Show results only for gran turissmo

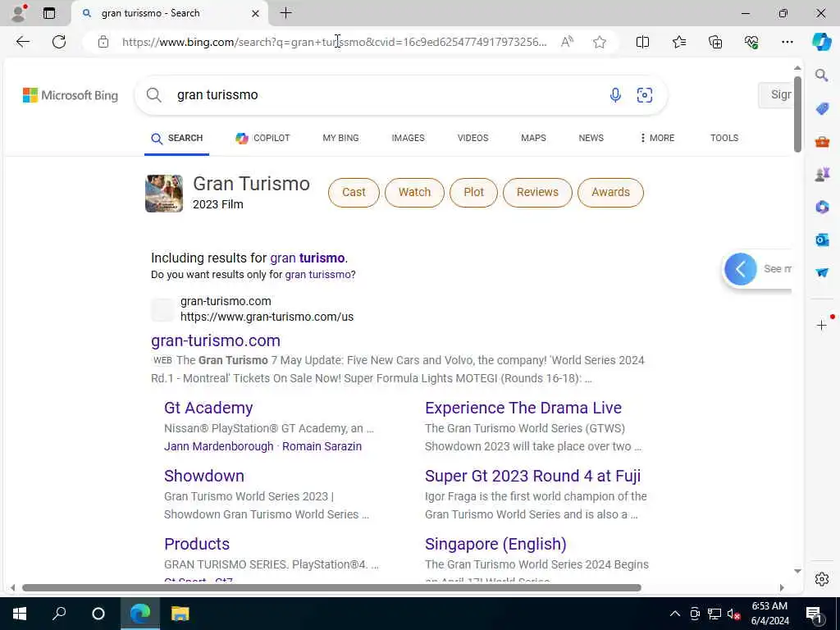click(x=317, y=275)
